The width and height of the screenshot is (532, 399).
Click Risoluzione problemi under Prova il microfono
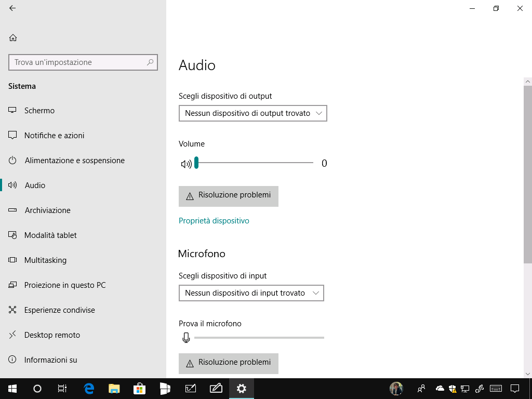pyautogui.click(x=229, y=364)
